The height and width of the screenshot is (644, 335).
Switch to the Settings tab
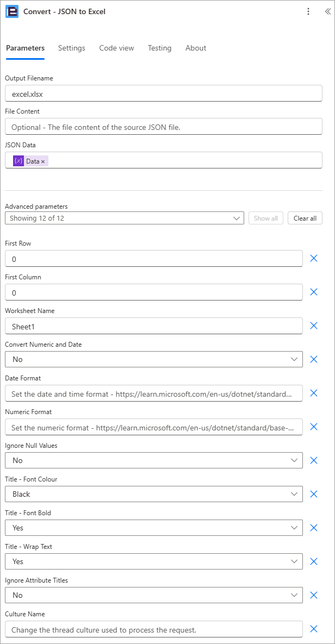click(x=72, y=48)
